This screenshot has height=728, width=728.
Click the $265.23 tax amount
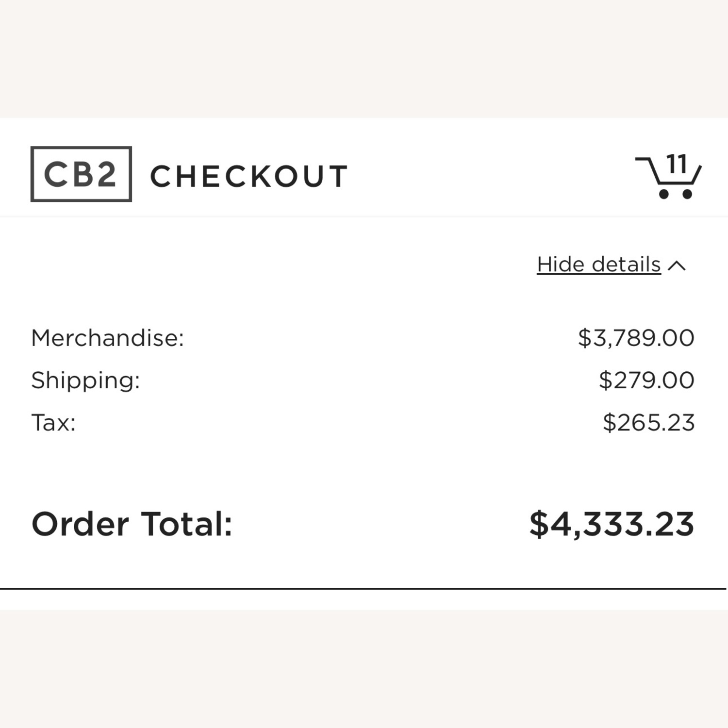(x=648, y=422)
